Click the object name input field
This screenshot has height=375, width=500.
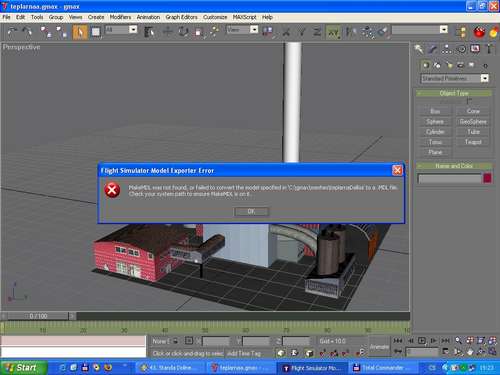[450, 179]
